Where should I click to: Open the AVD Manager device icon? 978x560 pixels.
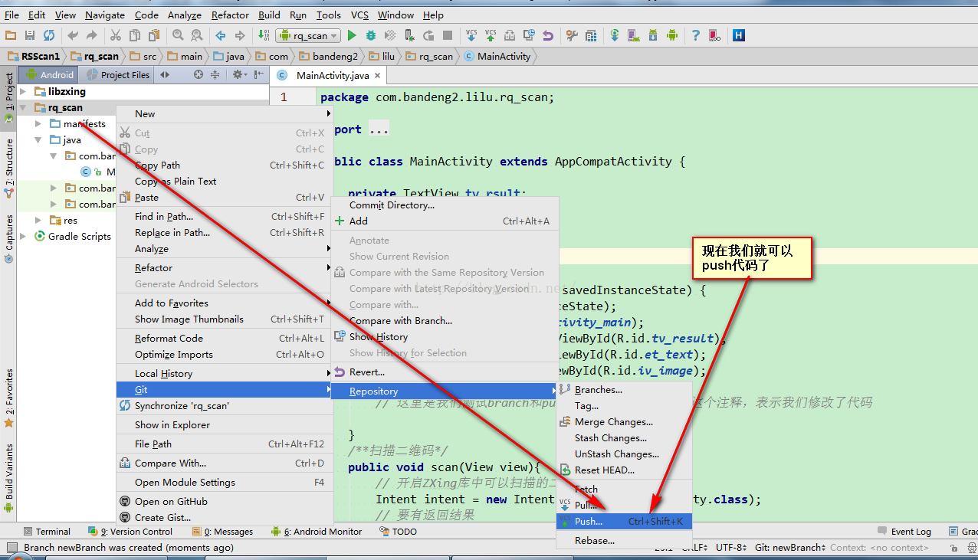634,35
